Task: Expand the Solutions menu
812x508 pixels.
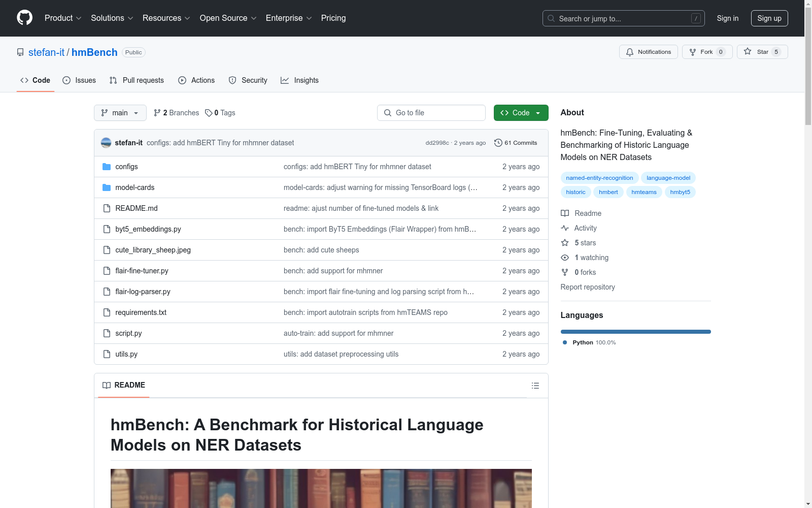Action: coord(112,18)
